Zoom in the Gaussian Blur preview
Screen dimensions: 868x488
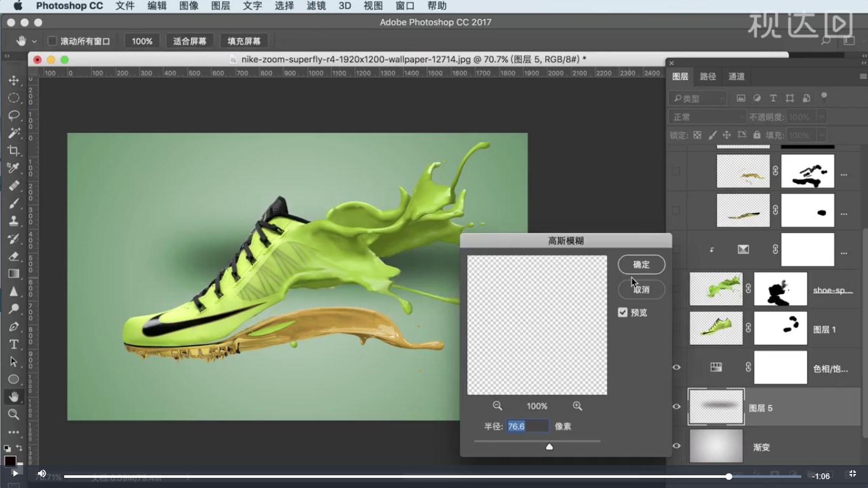pyautogui.click(x=578, y=406)
